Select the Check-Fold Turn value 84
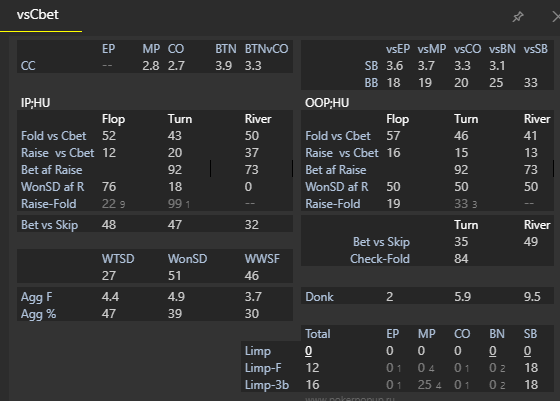 (x=461, y=259)
